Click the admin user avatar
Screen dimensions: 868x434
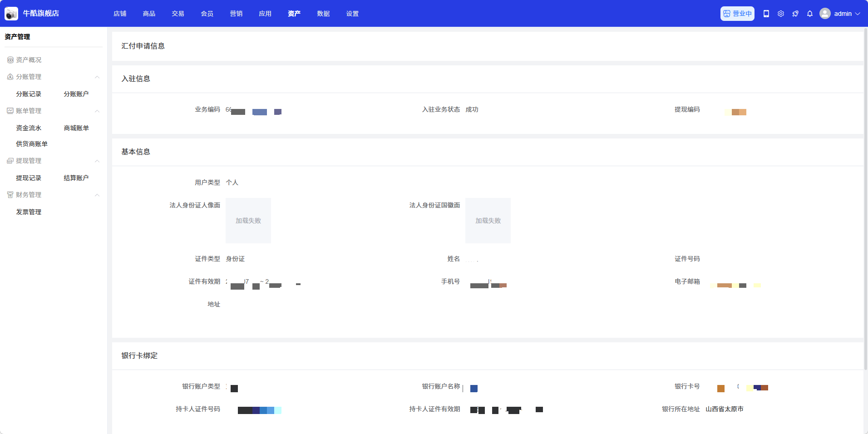pyautogui.click(x=825, y=14)
